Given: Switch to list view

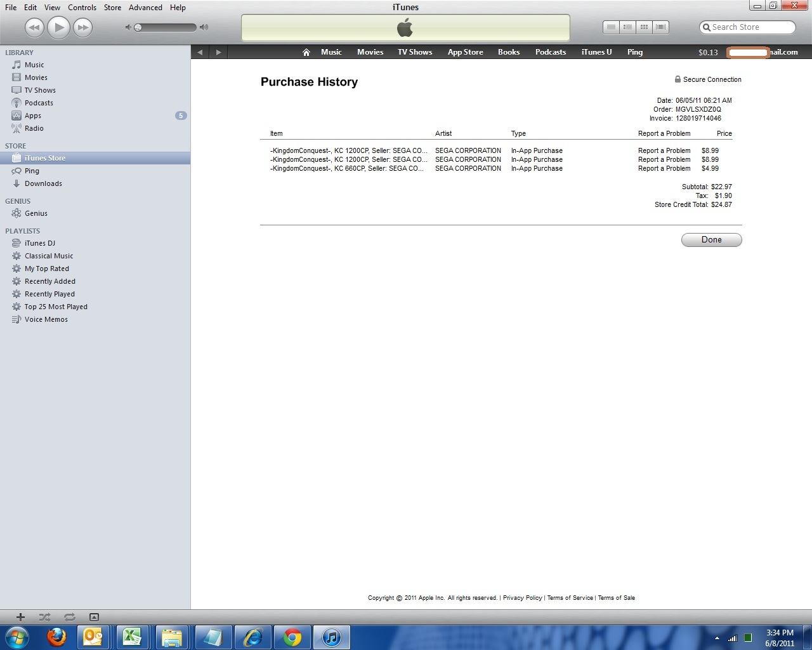Looking at the screenshot, I should click(611, 27).
